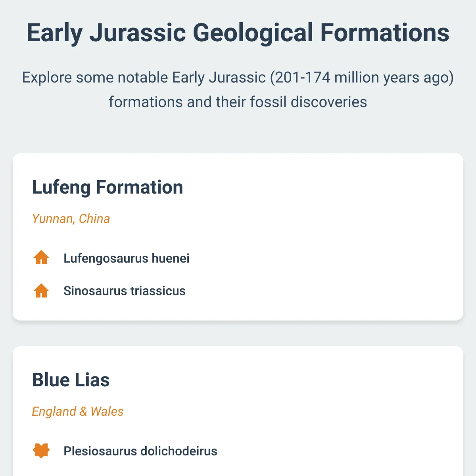Click the Yunnan, China location label
Screen dimensions: 476x476
coord(71,219)
